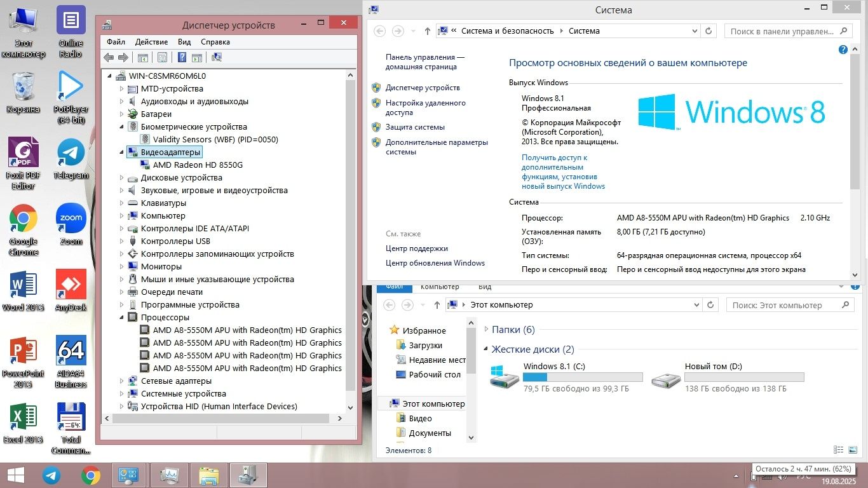Collapse the Процессоры node
Viewport: 868px width, 488px height.
pyautogui.click(x=122, y=318)
